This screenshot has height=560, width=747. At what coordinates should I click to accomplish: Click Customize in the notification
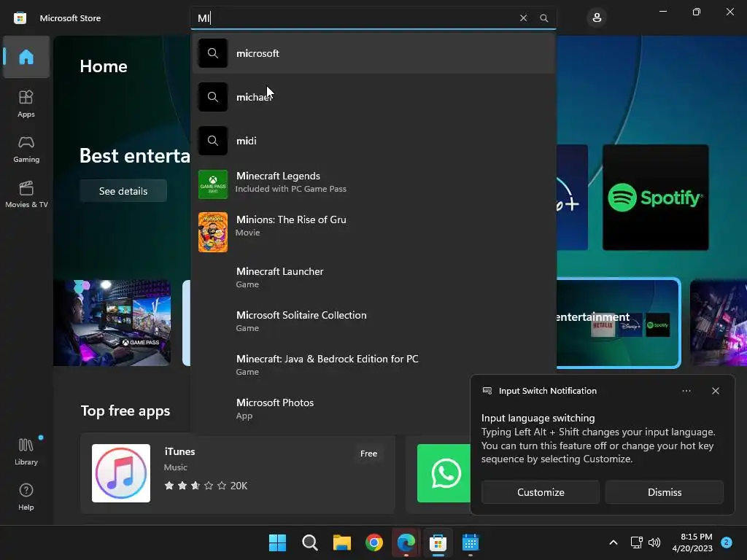pos(541,492)
